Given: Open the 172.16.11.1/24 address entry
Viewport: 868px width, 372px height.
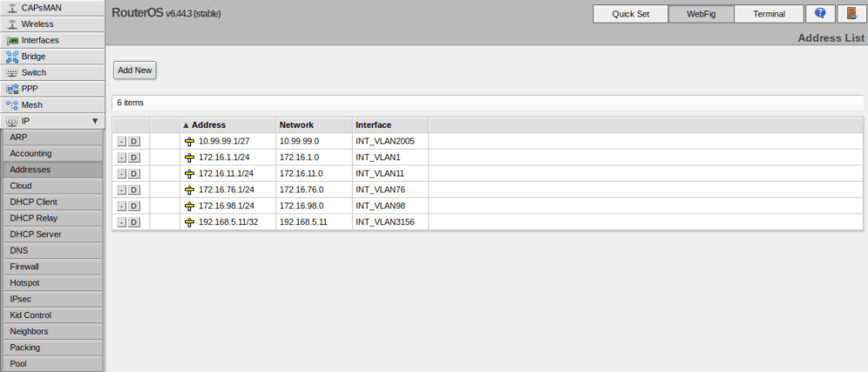Looking at the screenshot, I should 226,173.
